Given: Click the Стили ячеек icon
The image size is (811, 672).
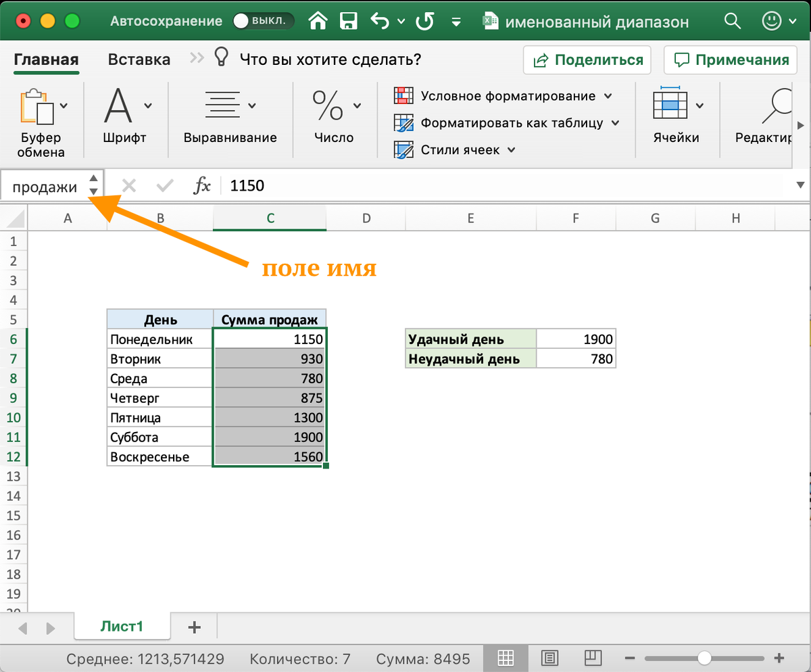Looking at the screenshot, I should (x=403, y=150).
